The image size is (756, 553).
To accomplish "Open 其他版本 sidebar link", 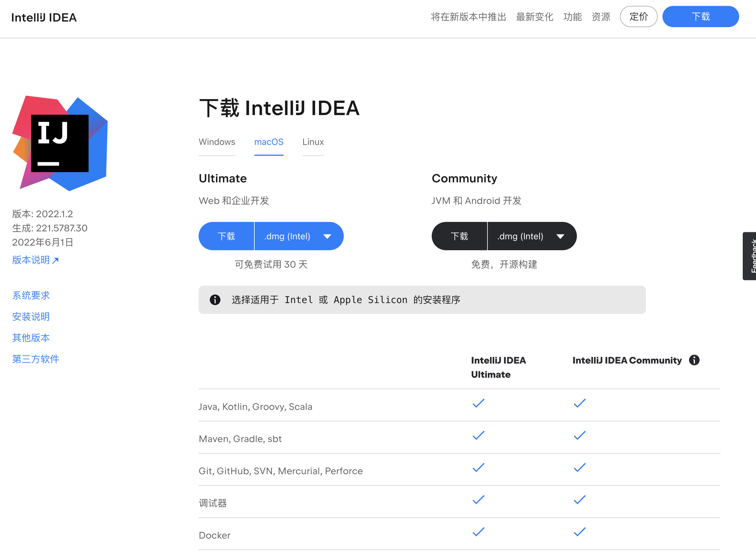I will pyautogui.click(x=31, y=338).
